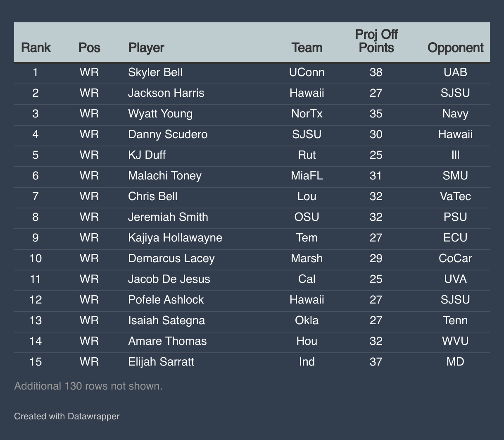Click Elijah Sarratt in last row

point(161,362)
